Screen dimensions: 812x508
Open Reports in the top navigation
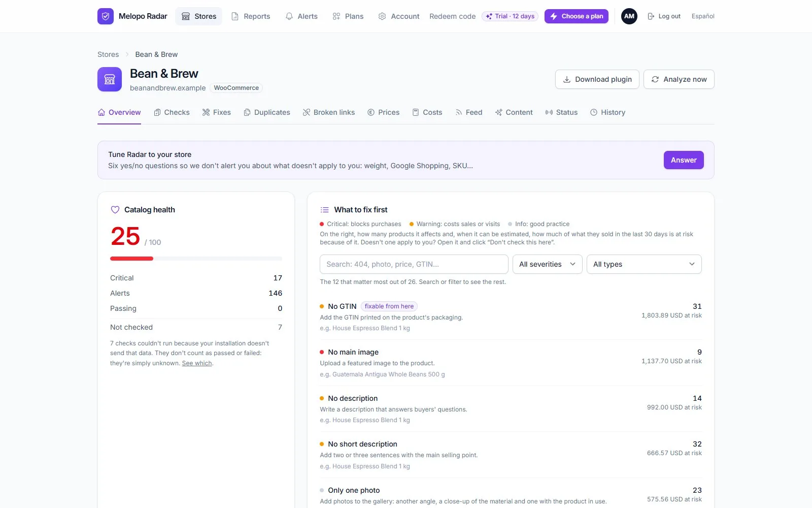251,16
